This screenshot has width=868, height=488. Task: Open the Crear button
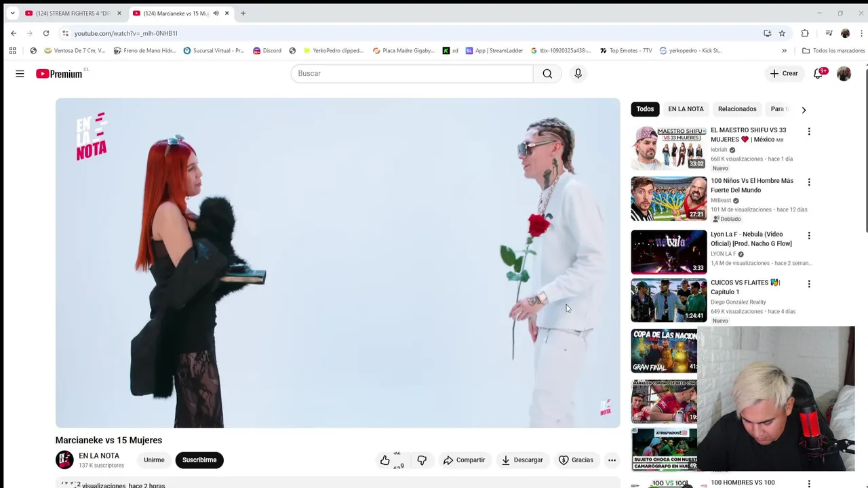click(784, 73)
